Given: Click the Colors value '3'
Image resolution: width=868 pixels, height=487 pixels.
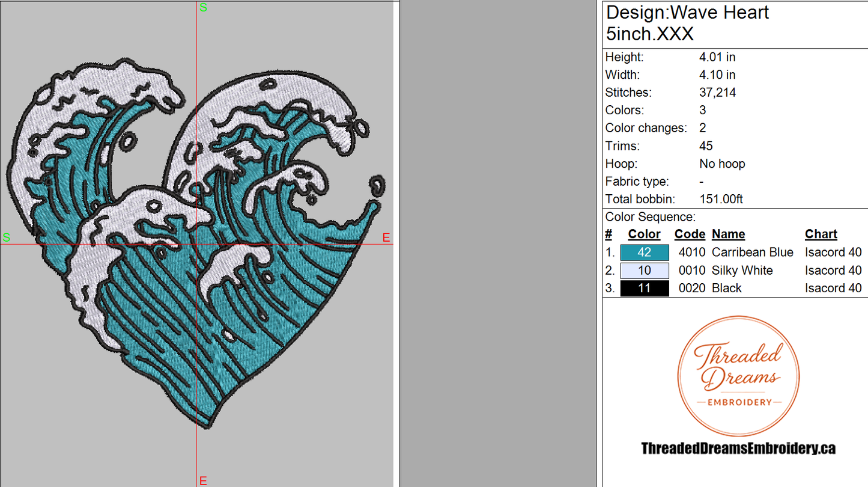Looking at the screenshot, I should (703, 111).
